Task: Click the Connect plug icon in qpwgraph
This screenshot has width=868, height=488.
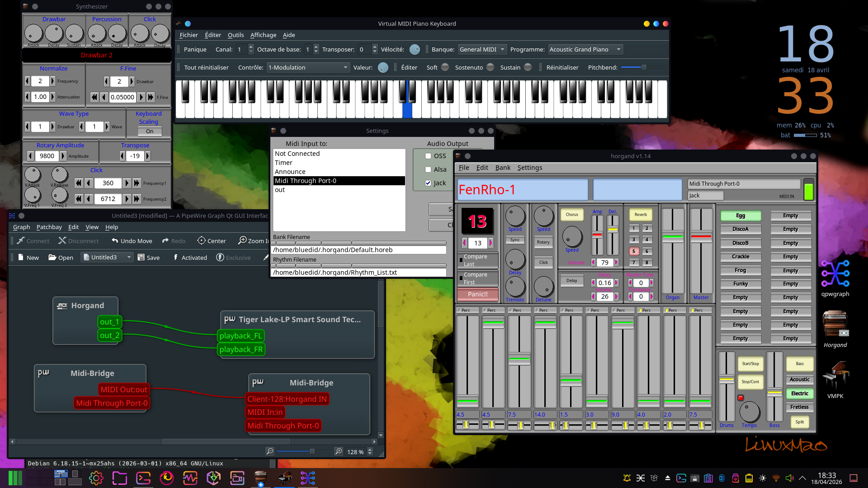Action: pos(21,241)
